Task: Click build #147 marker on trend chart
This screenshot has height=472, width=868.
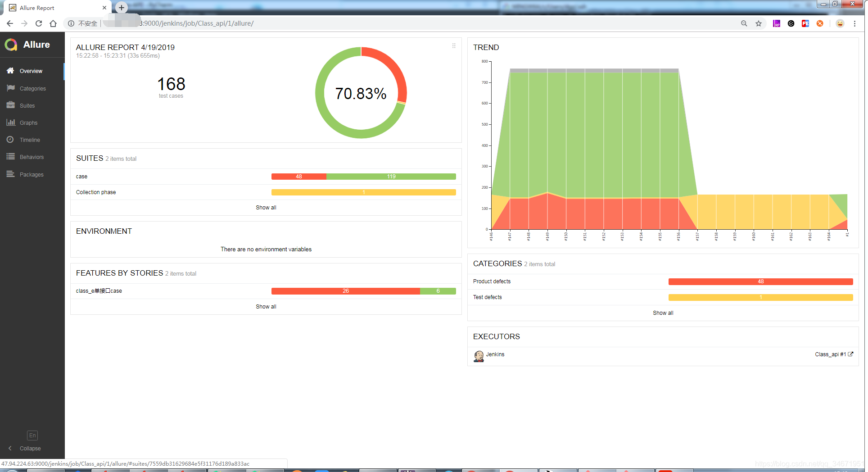Action: [510, 236]
